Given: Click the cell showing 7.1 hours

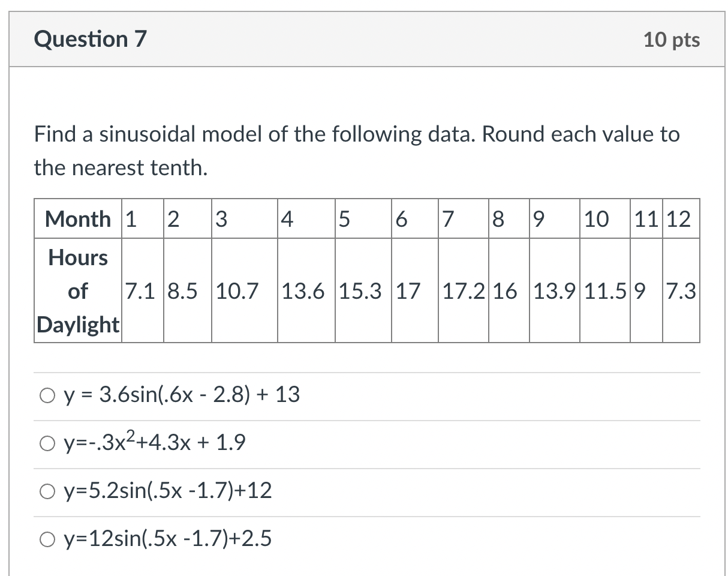Looking at the screenshot, I should (142, 291).
